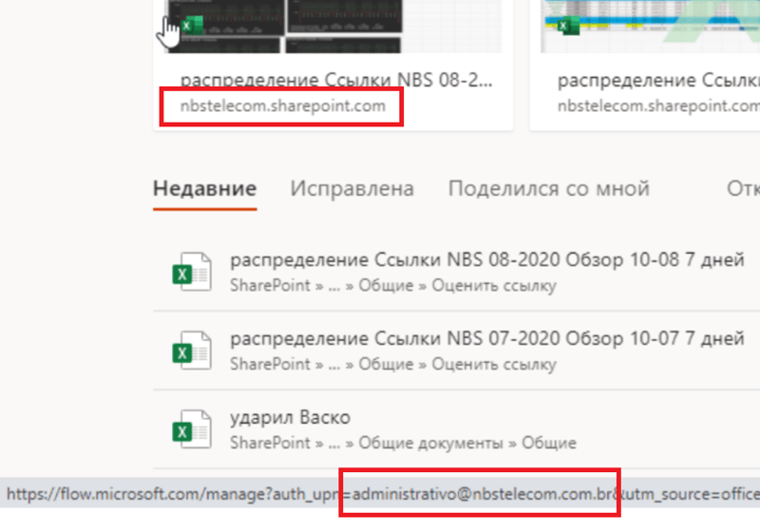Open list file NBS 07-2020 Обзор 10-07 7 дней

(487, 339)
